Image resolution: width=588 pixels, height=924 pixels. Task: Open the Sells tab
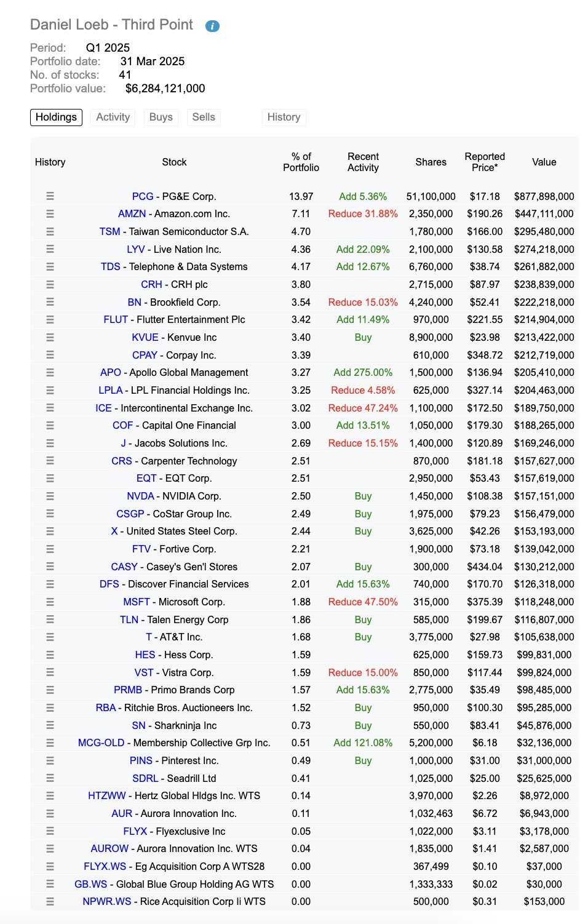(204, 117)
